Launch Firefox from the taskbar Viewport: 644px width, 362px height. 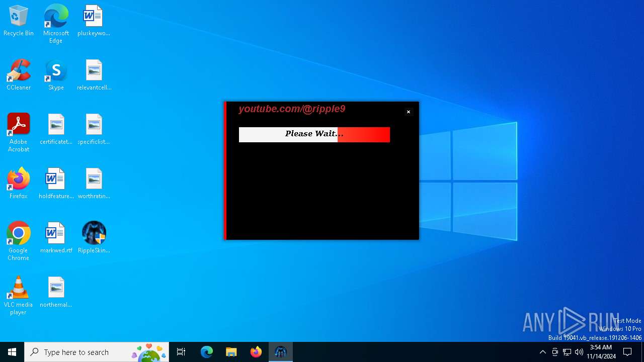click(x=256, y=352)
